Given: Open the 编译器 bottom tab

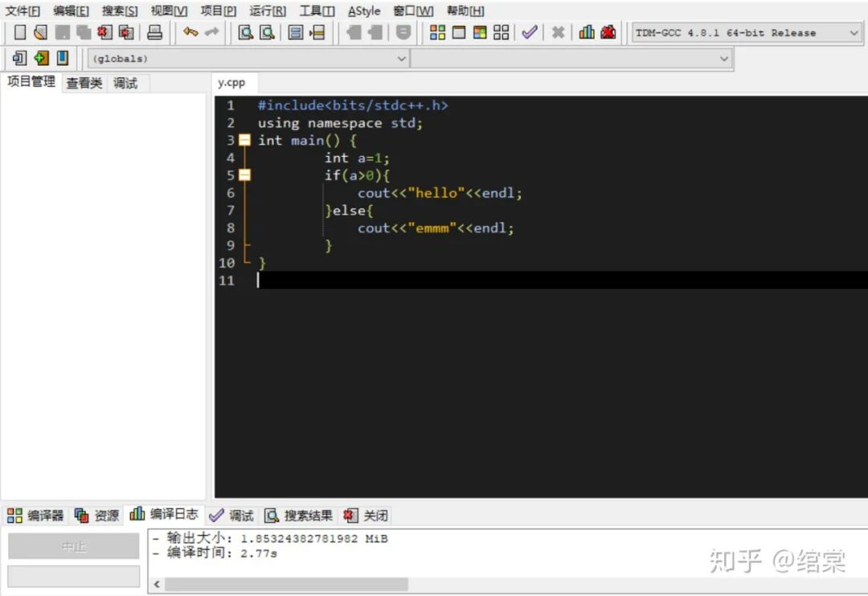Looking at the screenshot, I should [35, 516].
